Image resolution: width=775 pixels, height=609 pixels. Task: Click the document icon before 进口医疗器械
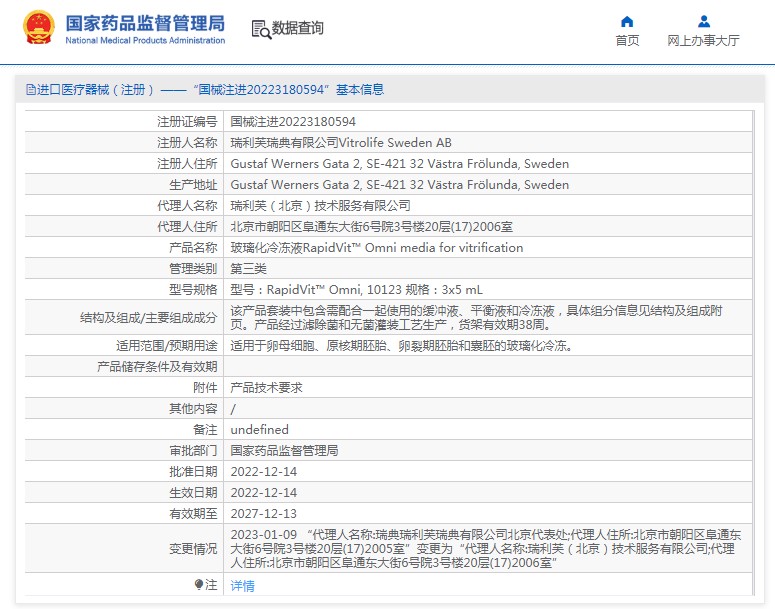(x=31, y=89)
